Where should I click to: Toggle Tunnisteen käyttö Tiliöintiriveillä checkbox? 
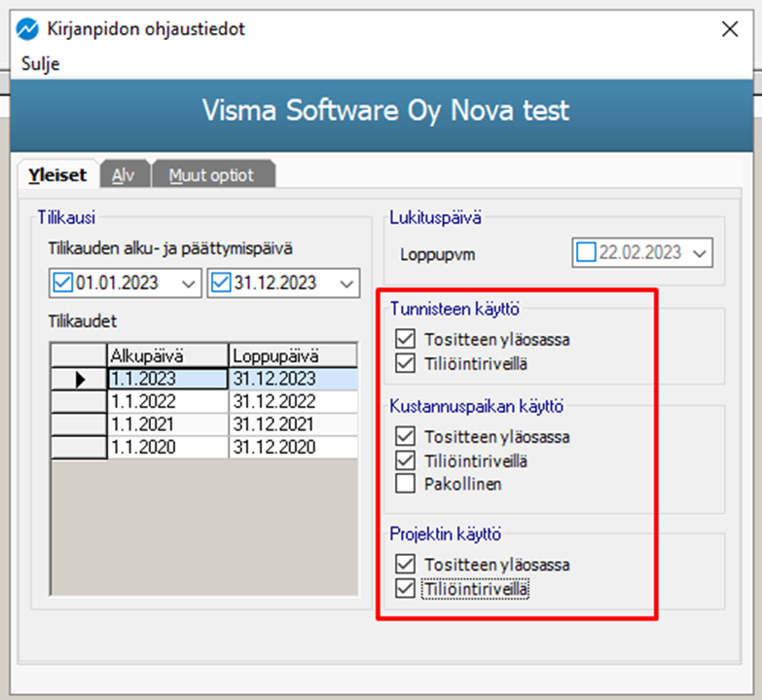pyautogui.click(x=405, y=363)
